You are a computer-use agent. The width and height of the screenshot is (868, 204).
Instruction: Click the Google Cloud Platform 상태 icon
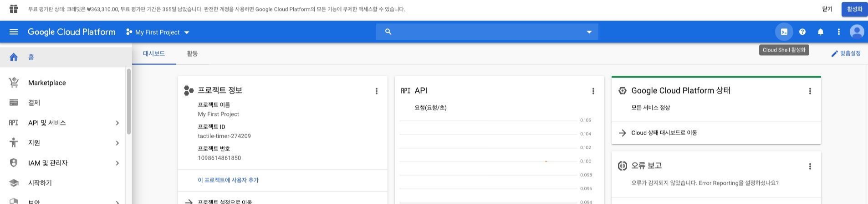pos(622,91)
